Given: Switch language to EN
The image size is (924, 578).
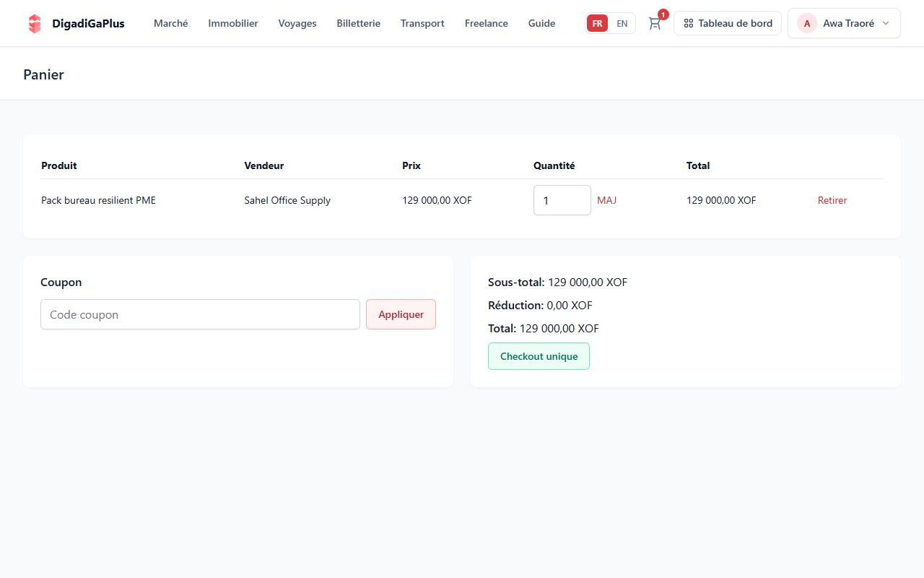Looking at the screenshot, I should [622, 23].
